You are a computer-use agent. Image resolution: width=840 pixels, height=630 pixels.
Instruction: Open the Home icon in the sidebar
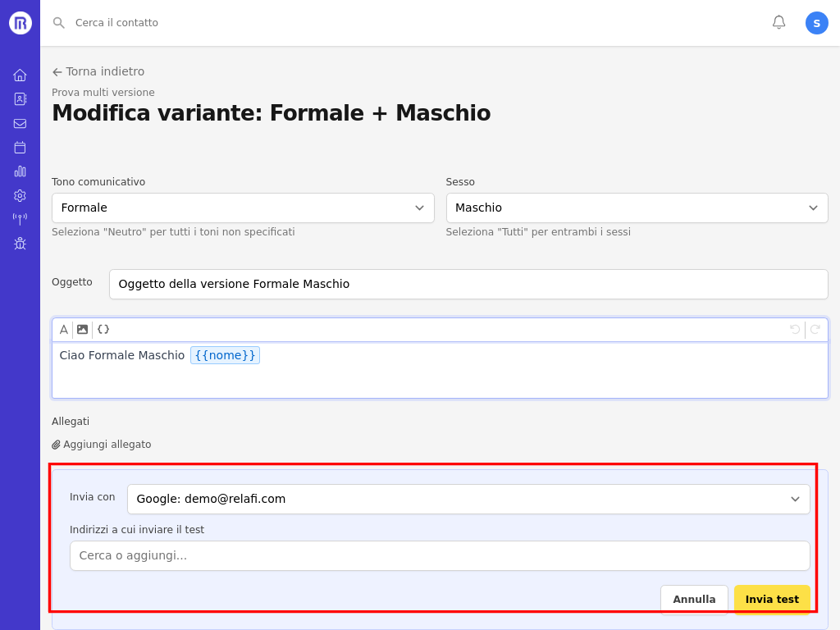(20, 74)
